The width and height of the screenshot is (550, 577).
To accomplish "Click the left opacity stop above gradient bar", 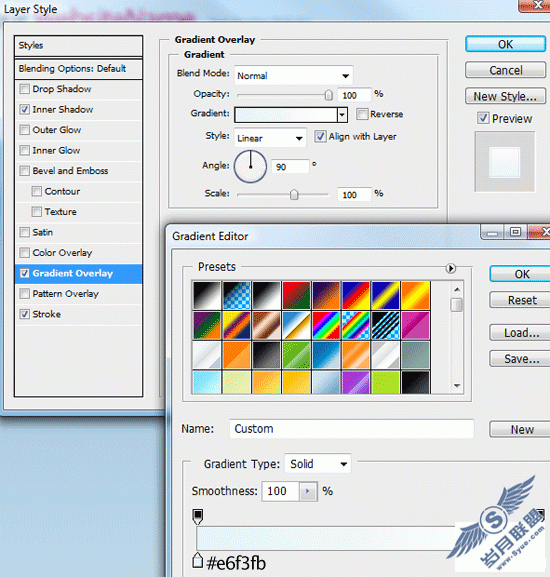I will pyautogui.click(x=198, y=516).
